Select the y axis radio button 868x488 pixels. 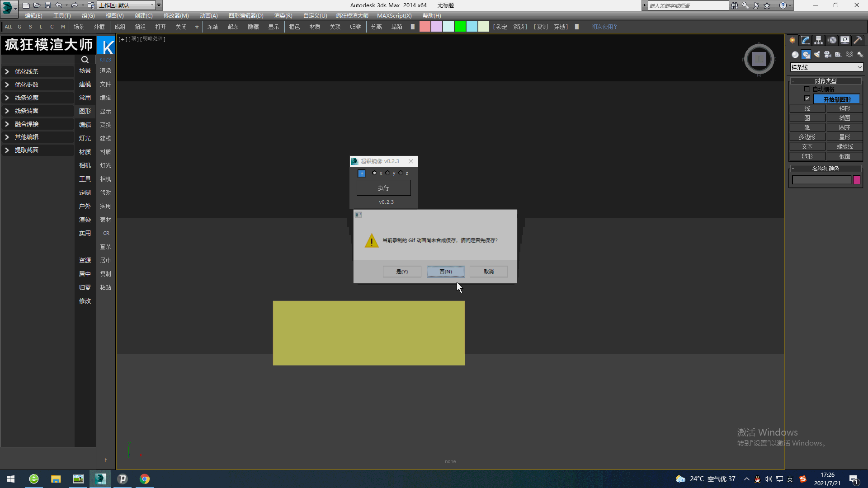pyautogui.click(x=388, y=173)
